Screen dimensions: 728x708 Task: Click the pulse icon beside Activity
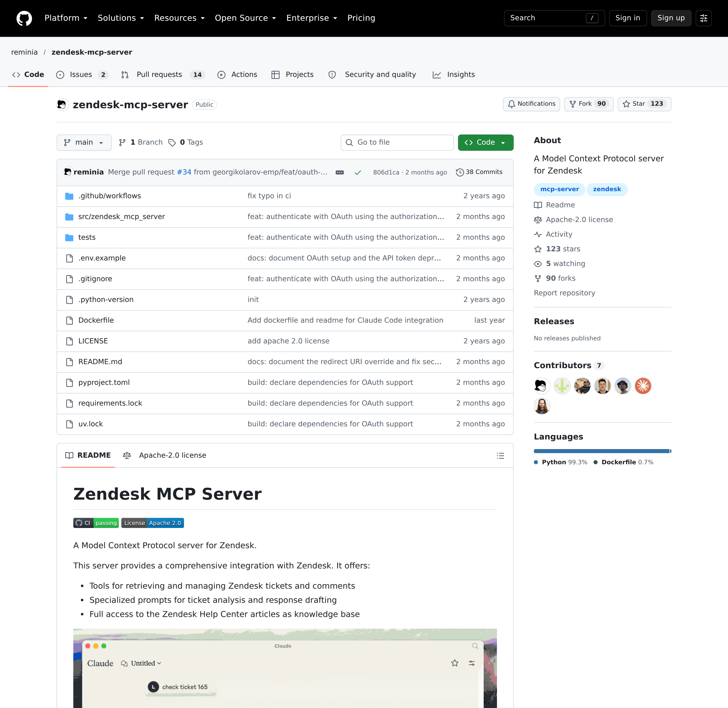coord(538,235)
